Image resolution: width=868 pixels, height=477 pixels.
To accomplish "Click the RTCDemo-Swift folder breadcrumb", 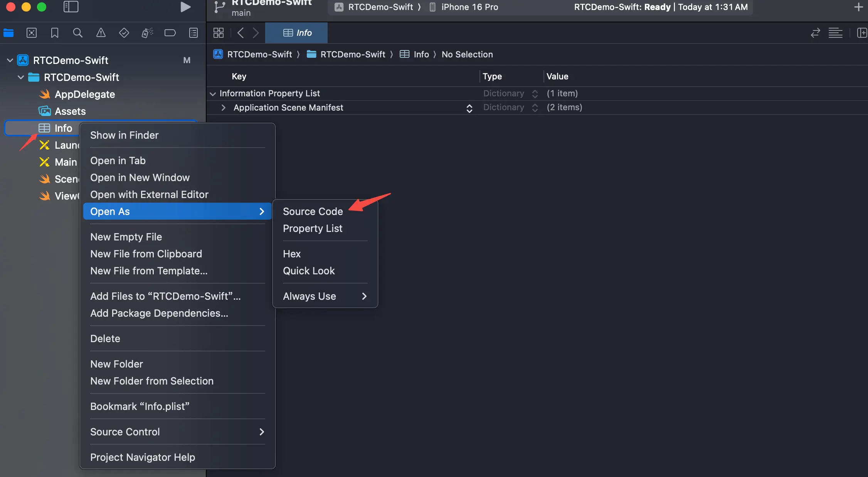I will 346,54.
